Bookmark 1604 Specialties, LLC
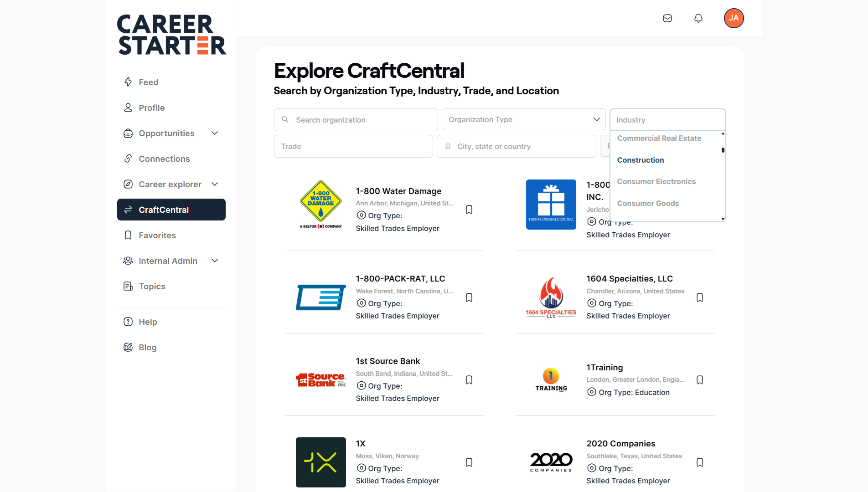Viewport: 868px width, 492px height. tap(700, 297)
